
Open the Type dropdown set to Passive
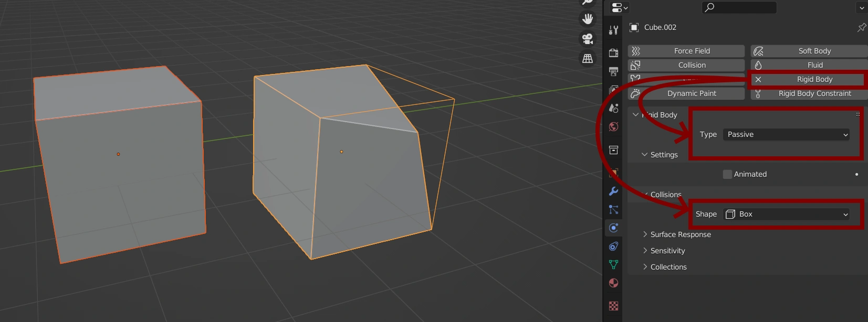(787, 134)
